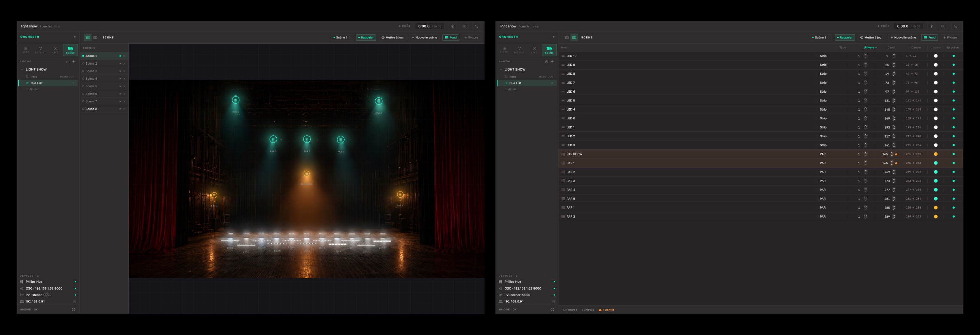Trigger Scène 5 play arrow in scenes list
This screenshot has width=980, height=335.
120,86
